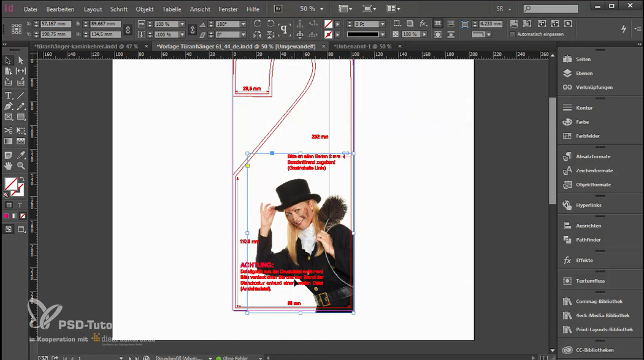
Task: Toggle Normal view mode button
Action: tap(8, 229)
